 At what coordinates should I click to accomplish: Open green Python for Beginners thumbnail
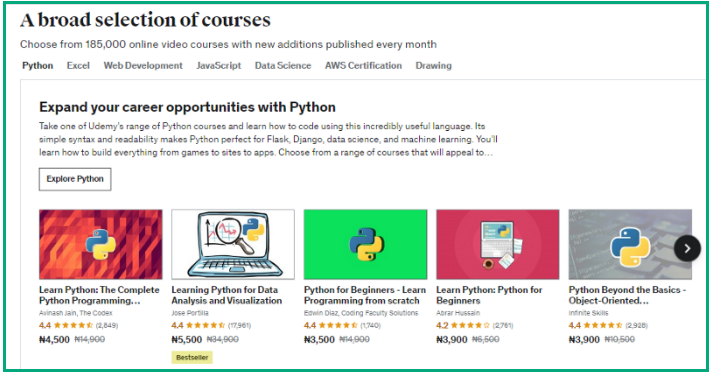click(x=365, y=244)
